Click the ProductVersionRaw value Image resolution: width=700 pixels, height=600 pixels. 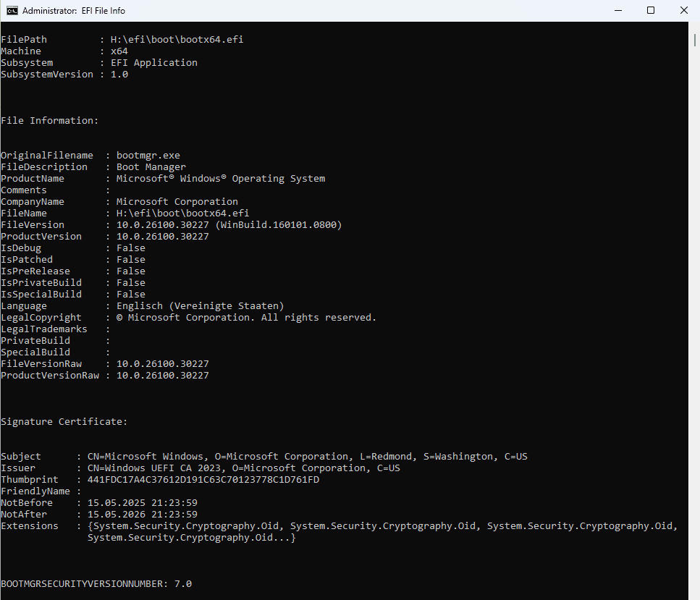click(162, 376)
